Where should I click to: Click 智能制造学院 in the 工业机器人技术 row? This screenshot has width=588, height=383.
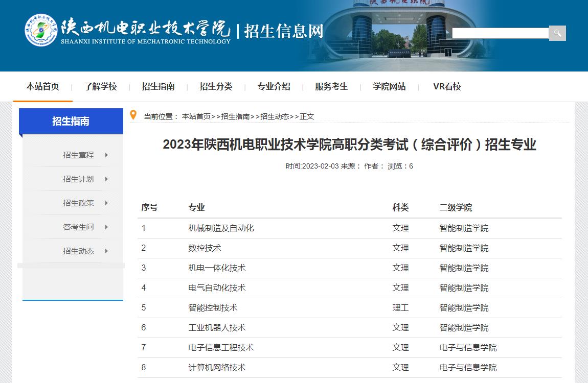click(464, 327)
